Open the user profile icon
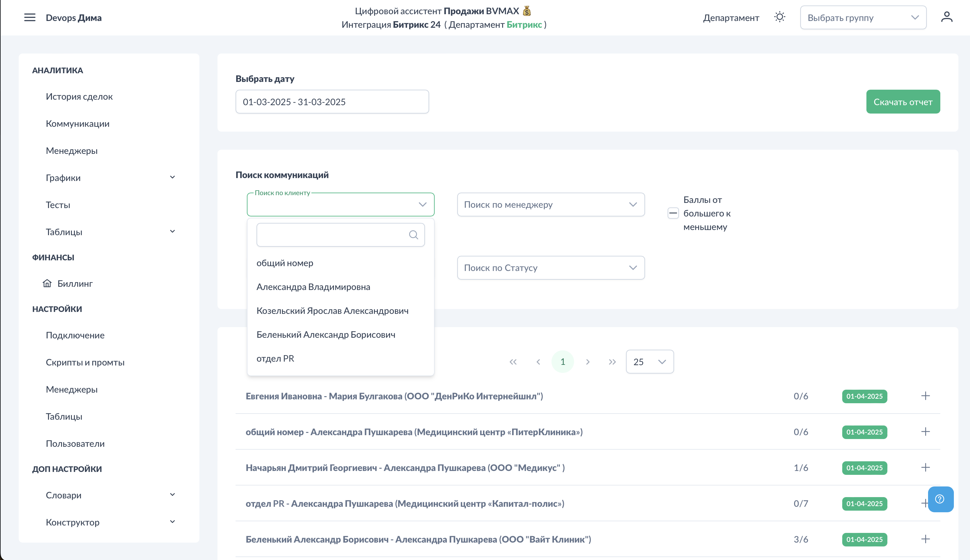Viewport: 970px width, 560px height. [946, 17]
